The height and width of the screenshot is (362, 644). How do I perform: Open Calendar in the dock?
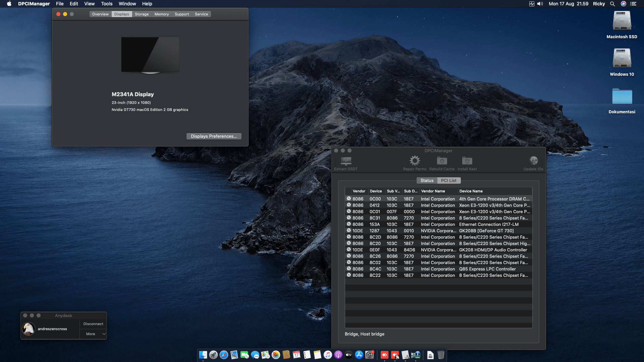[x=297, y=355]
